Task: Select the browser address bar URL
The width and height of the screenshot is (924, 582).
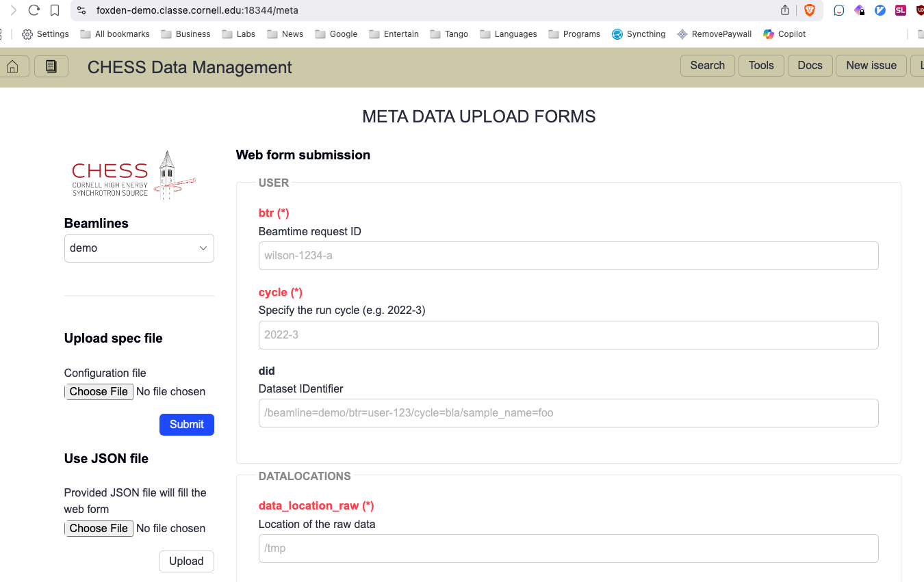Action: pyautogui.click(x=197, y=10)
